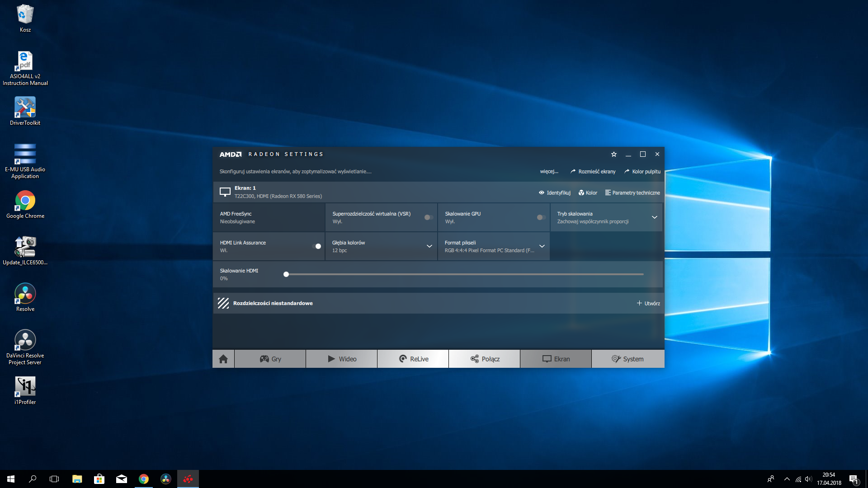Click the Rozmieść ekrany arrow link

pyautogui.click(x=593, y=172)
